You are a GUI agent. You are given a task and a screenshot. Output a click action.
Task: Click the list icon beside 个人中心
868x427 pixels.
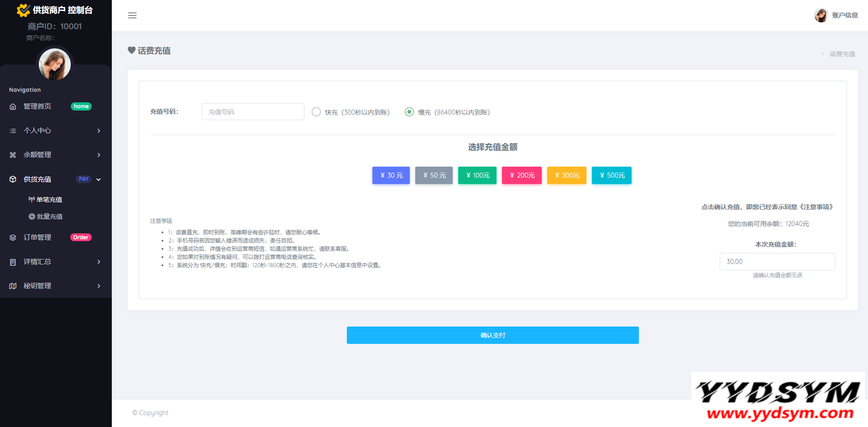[13, 131]
